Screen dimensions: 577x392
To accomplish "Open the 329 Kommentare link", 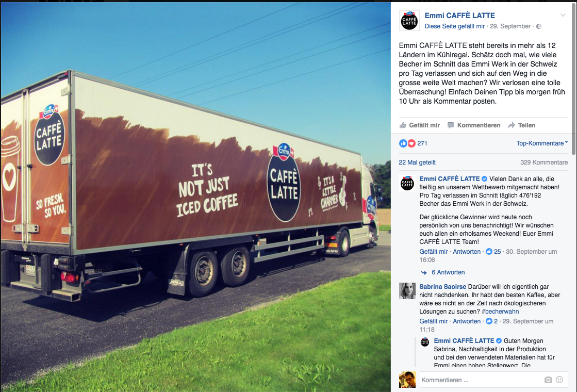I will [544, 162].
